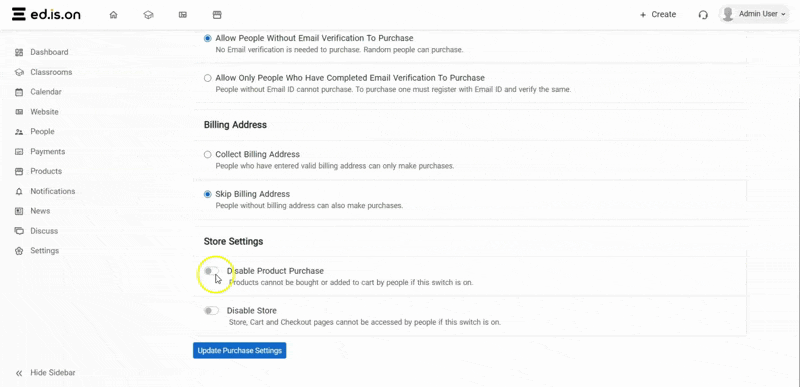Click the Calendar icon in sidebar
Image resolution: width=800 pixels, height=387 pixels.
pos(19,92)
